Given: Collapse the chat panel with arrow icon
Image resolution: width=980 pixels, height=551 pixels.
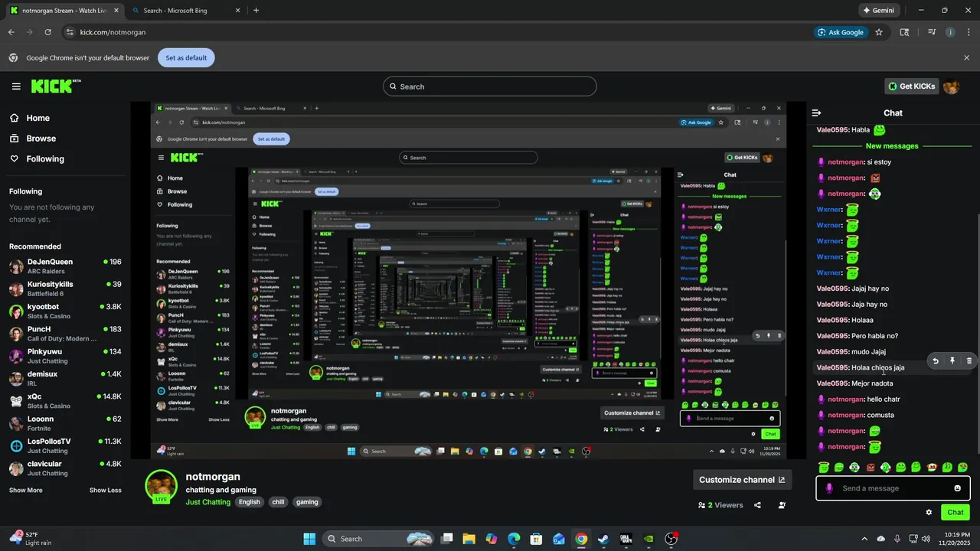Looking at the screenshot, I should 817,112.
